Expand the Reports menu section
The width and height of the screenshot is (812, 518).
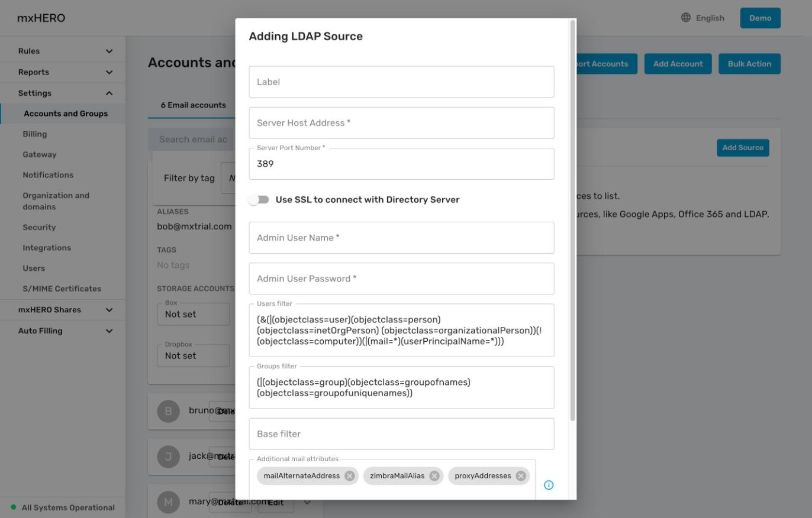[x=62, y=72]
